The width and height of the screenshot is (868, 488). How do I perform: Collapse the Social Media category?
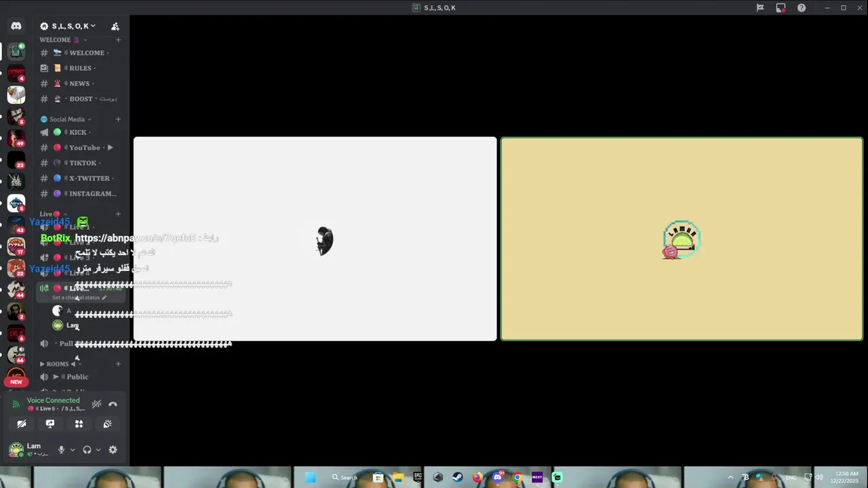(66, 119)
